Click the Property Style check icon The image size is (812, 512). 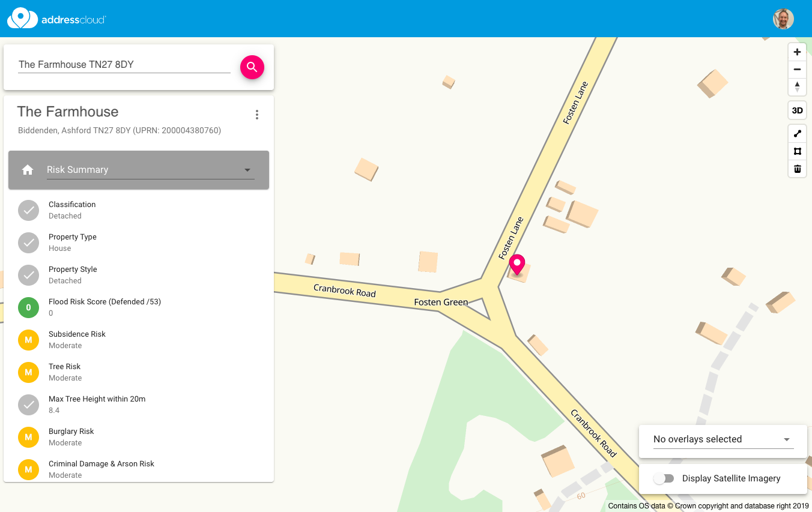[x=28, y=275]
